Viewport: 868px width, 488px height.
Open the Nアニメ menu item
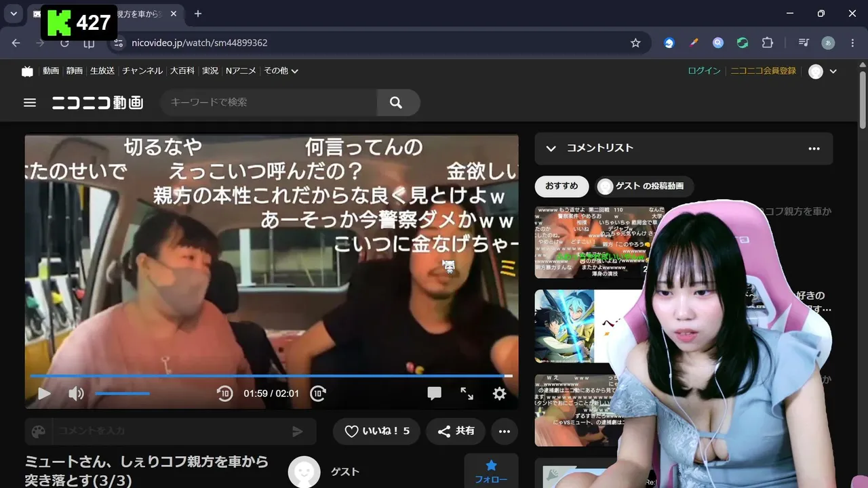click(x=241, y=70)
